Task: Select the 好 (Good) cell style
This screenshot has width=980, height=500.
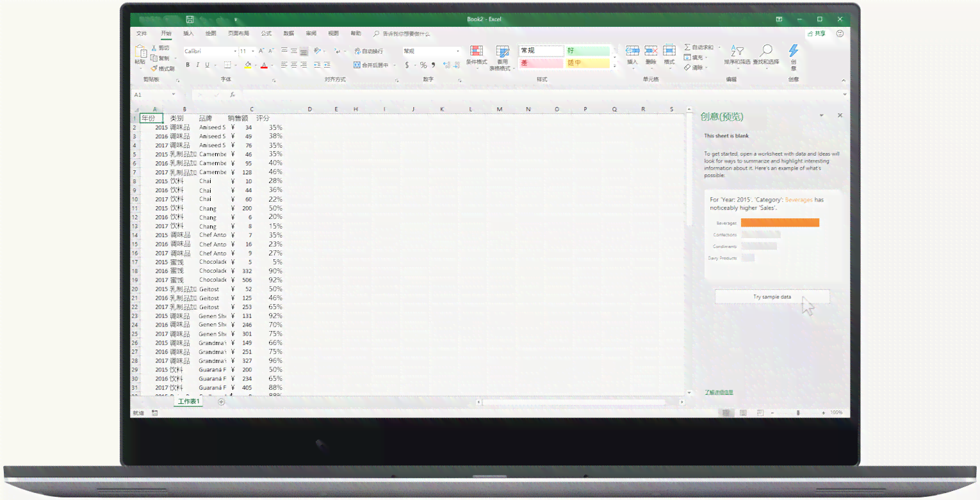Action: coord(588,51)
